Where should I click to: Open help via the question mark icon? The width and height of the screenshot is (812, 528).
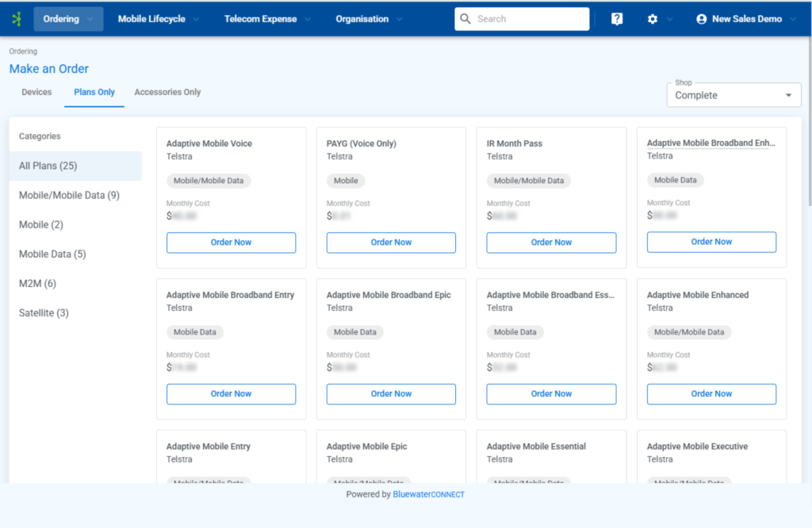(x=616, y=17)
